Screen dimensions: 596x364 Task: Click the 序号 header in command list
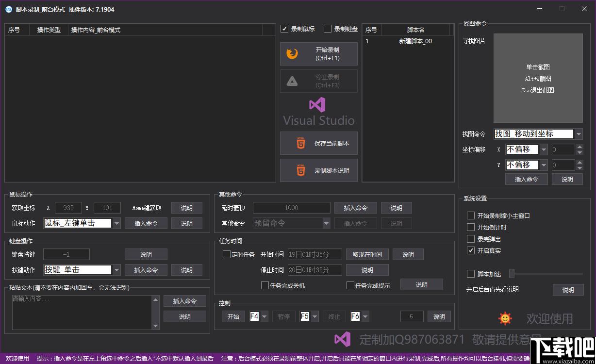pos(17,30)
